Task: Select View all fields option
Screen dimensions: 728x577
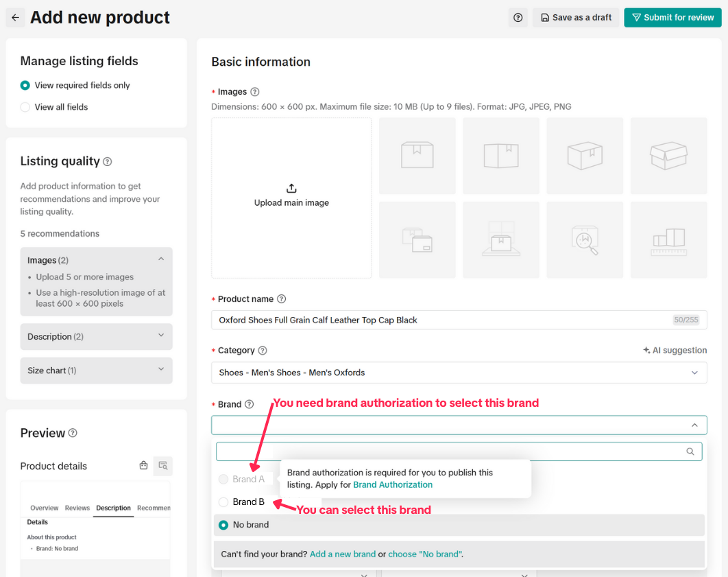Action: pyautogui.click(x=25, y=107)
